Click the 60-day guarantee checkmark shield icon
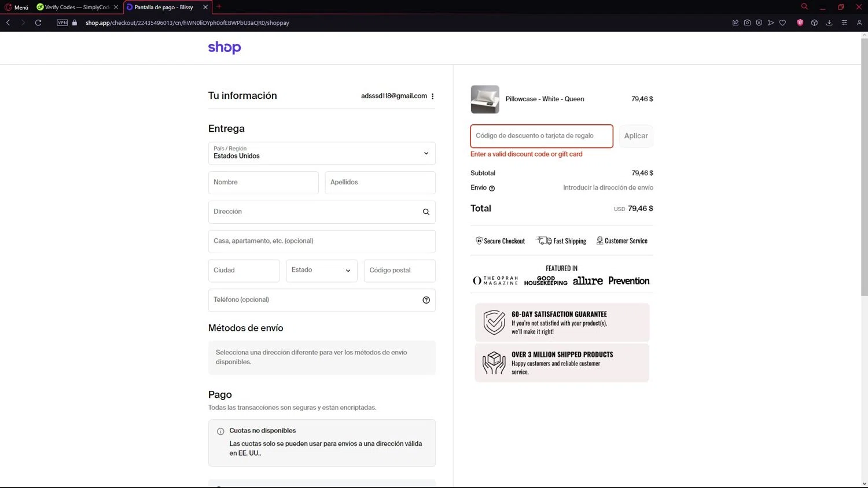Viewport: 868px width, 488px height. (494, 322)
